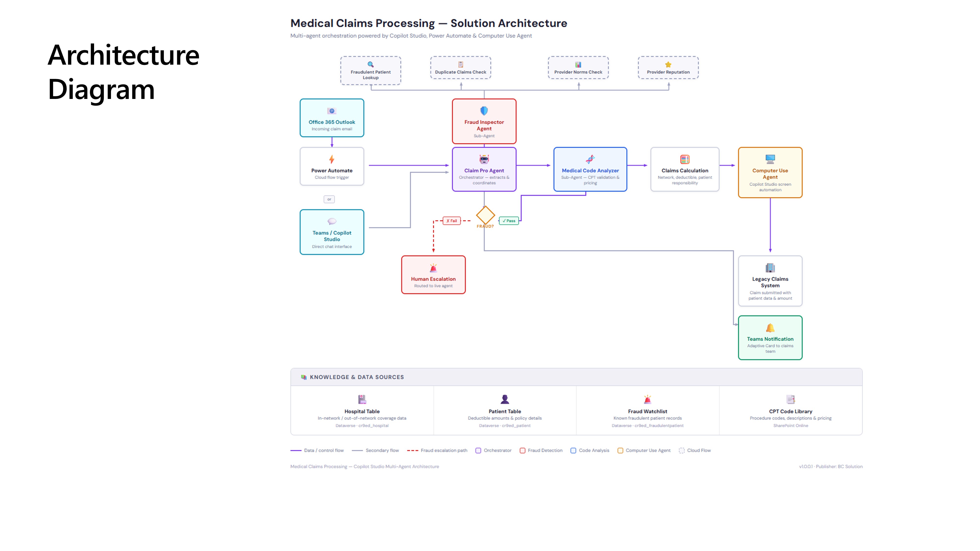This screenshot has height=551, width=980.
Task: Click the small 'or' connector label
Action: click(329, 199)
